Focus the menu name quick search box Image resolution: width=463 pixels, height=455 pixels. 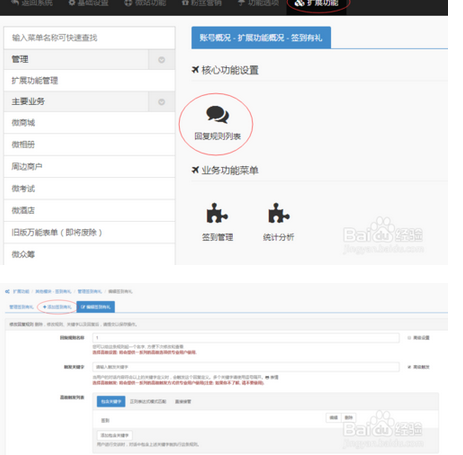point(89,38)
